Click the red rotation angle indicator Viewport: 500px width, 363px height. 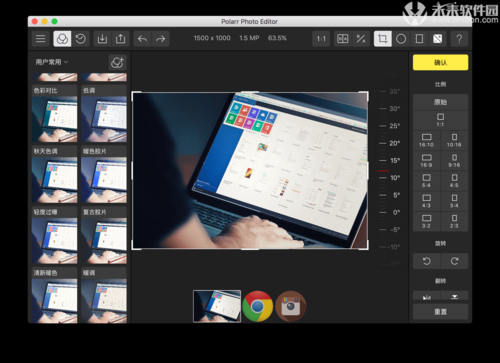(383, 171)
